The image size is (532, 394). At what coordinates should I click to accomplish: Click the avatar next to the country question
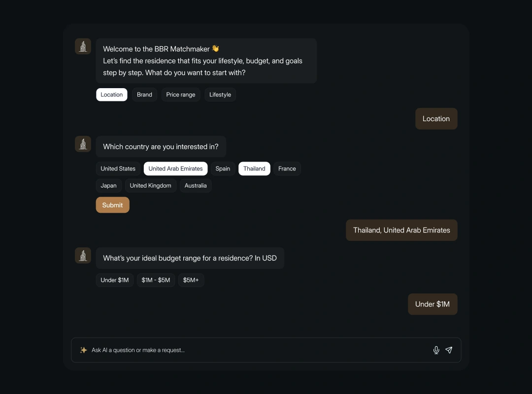click(83, 144)
